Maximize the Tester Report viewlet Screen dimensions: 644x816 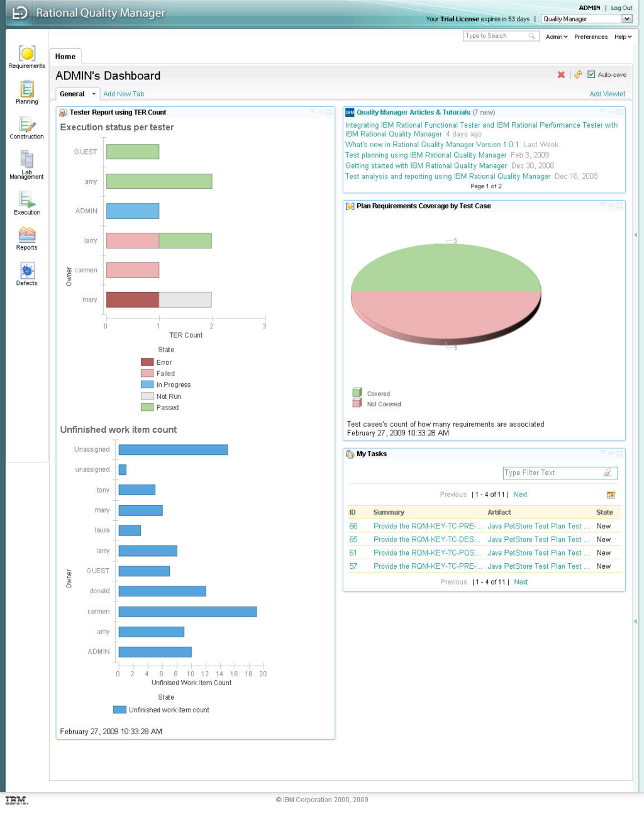click(329, 112)
